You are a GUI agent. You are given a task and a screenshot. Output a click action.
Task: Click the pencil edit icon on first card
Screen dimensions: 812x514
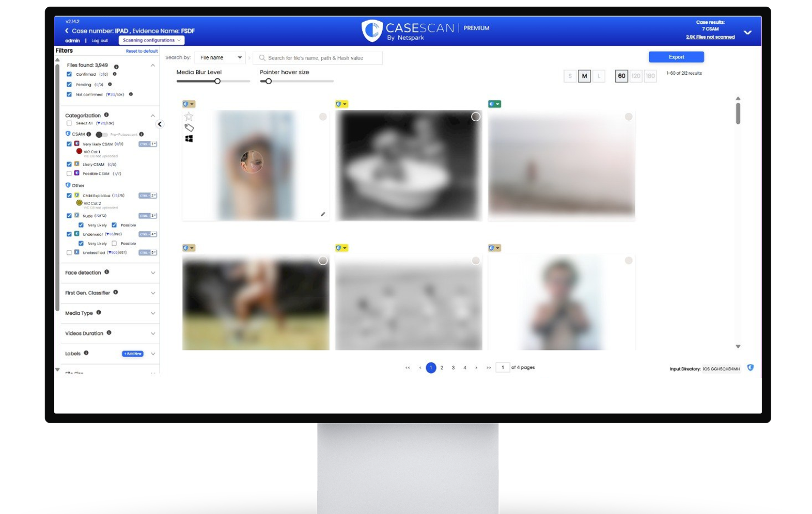click(323, 214)
